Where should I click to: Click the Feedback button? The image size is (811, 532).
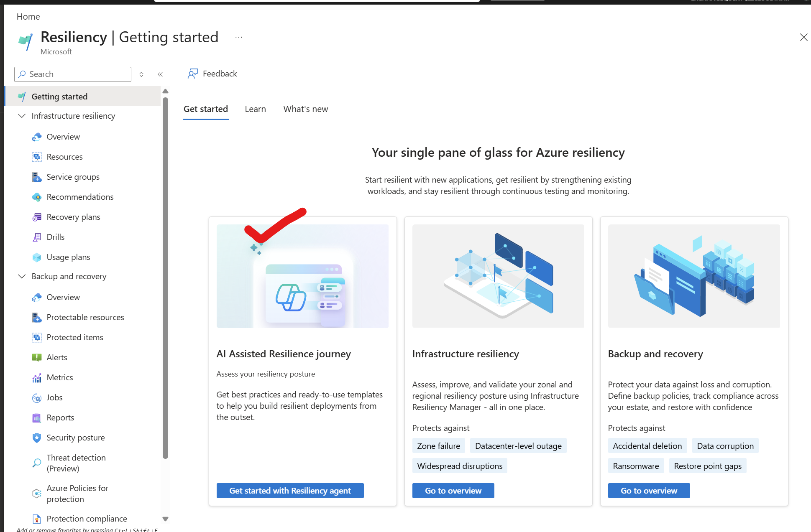[x=212, y=74]
